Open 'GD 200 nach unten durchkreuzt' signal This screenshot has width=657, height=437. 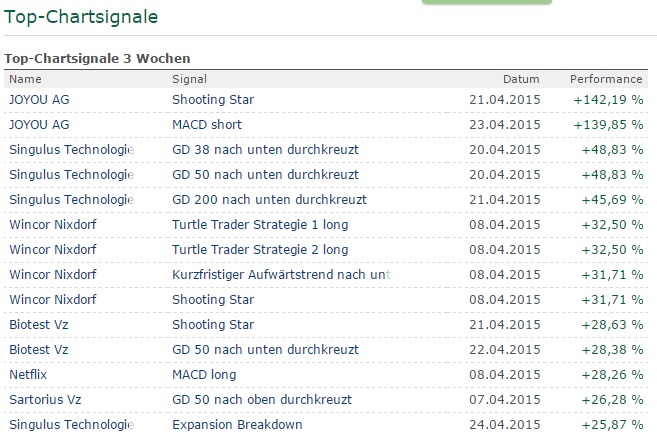pos(269,199)
